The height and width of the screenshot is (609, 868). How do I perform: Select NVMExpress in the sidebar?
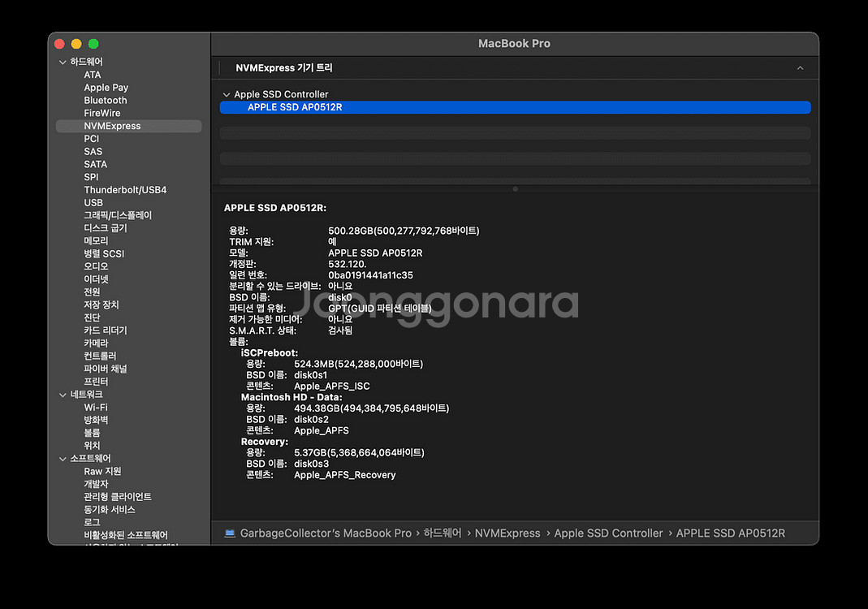coord(128,126)
